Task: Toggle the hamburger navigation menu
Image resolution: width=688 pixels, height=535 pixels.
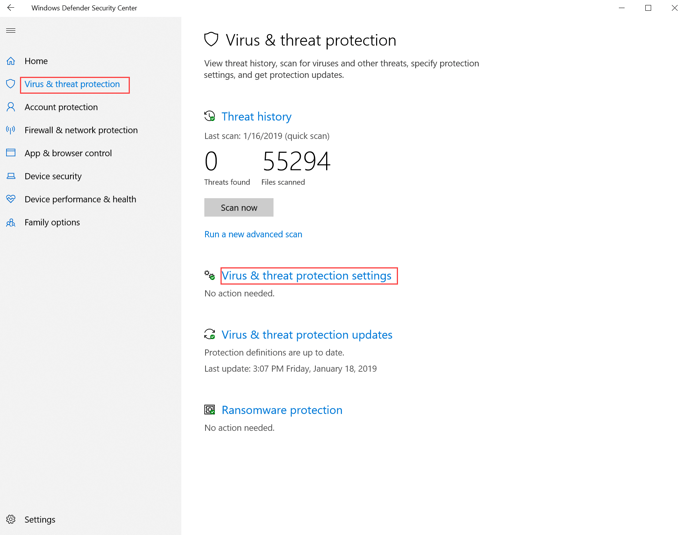Action: [11, 31]
